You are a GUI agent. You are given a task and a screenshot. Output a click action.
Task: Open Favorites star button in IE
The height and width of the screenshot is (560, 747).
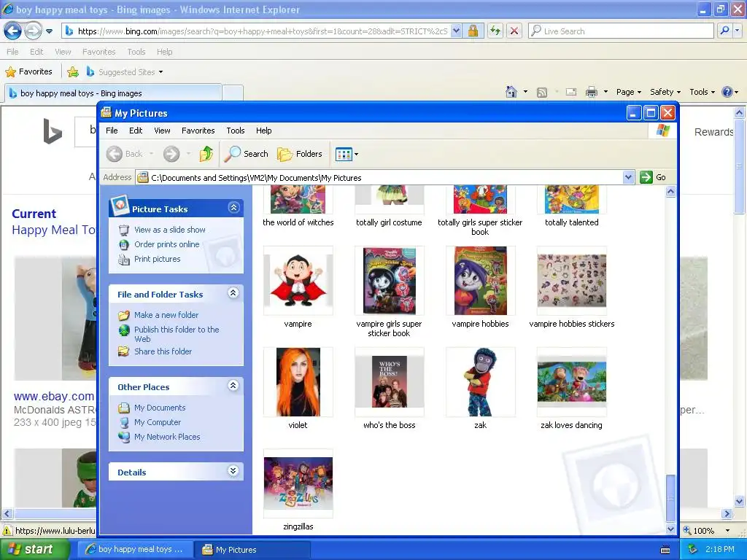28,72
